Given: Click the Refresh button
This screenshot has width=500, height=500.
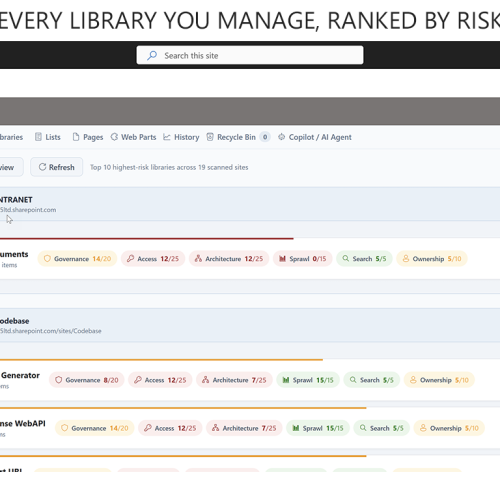Looking at the screenshot, I should click(56, 167).
